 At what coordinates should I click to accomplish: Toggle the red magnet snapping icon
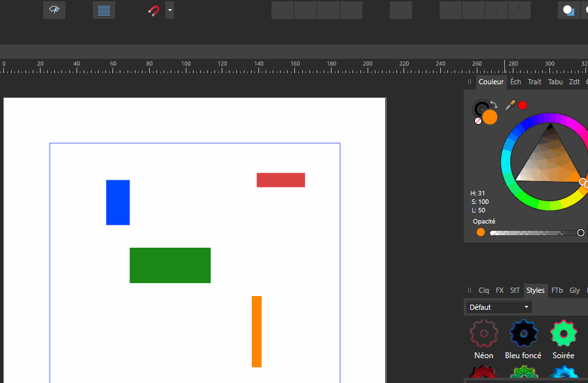[x=154, y=10]
